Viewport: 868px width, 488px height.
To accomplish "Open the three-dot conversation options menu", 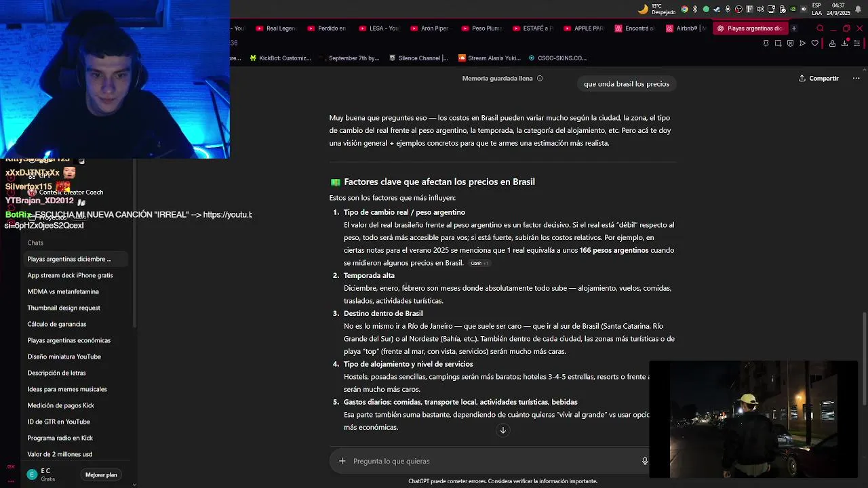I will (856, 79).
